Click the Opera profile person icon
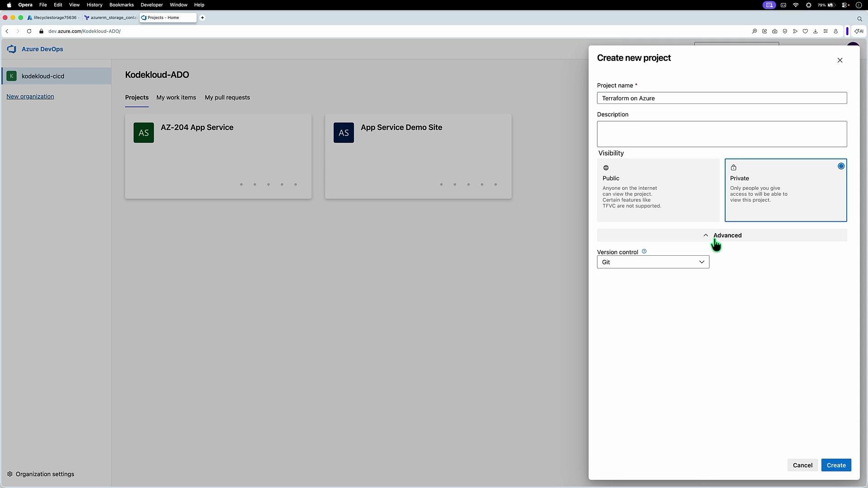The image size is (868, 488). (x=836, y=31)
